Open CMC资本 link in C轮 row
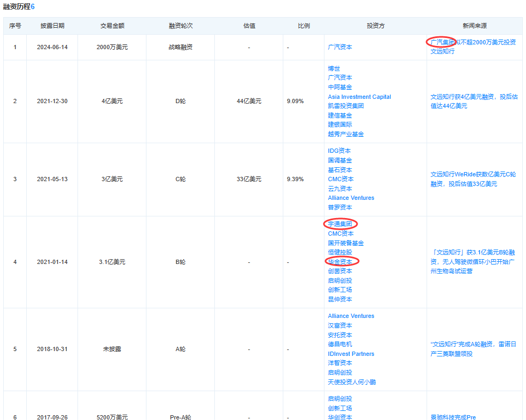Image resolution: width=526 pixels, height=420 pixels. (x=341, y=179)
